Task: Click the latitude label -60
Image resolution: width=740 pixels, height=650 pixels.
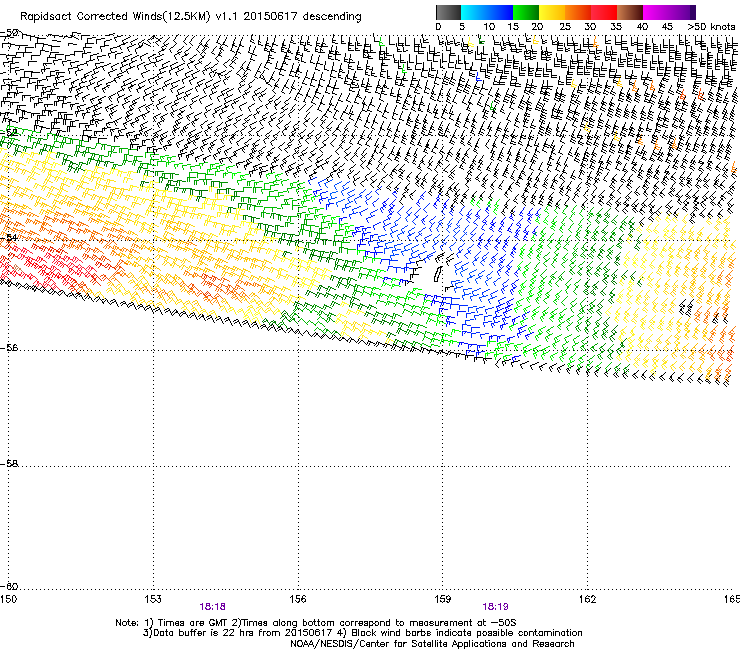Action: (9, 586)
